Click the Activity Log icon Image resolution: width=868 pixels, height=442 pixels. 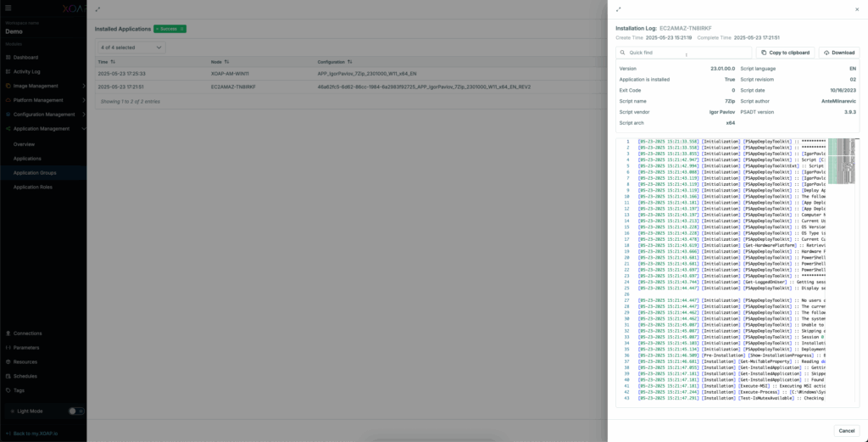(x=8, y=71)
